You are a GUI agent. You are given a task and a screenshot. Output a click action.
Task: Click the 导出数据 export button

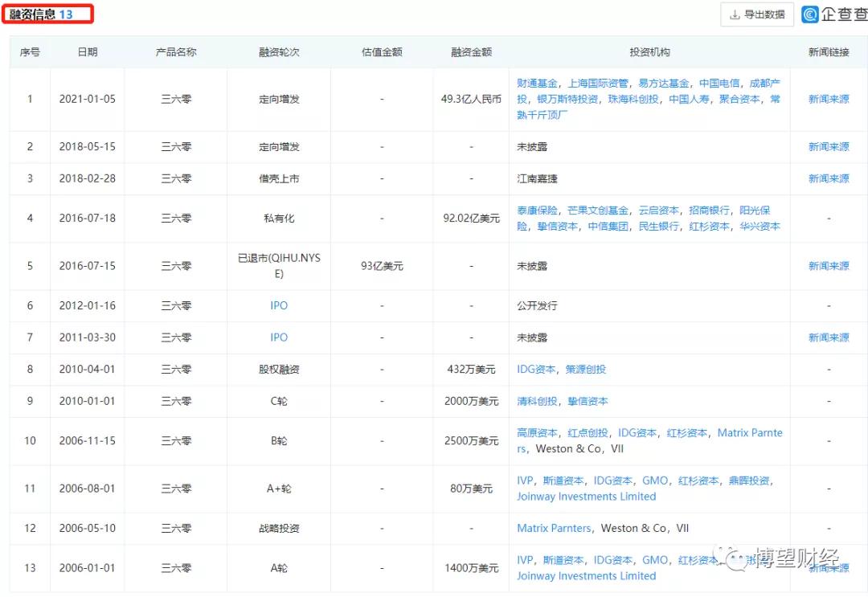[x=757, y=14]
